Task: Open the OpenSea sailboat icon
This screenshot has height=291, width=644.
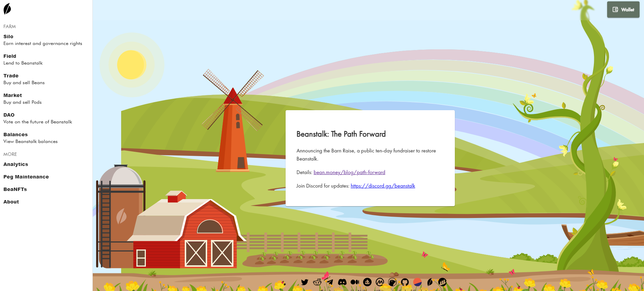Action: (367, 282)
